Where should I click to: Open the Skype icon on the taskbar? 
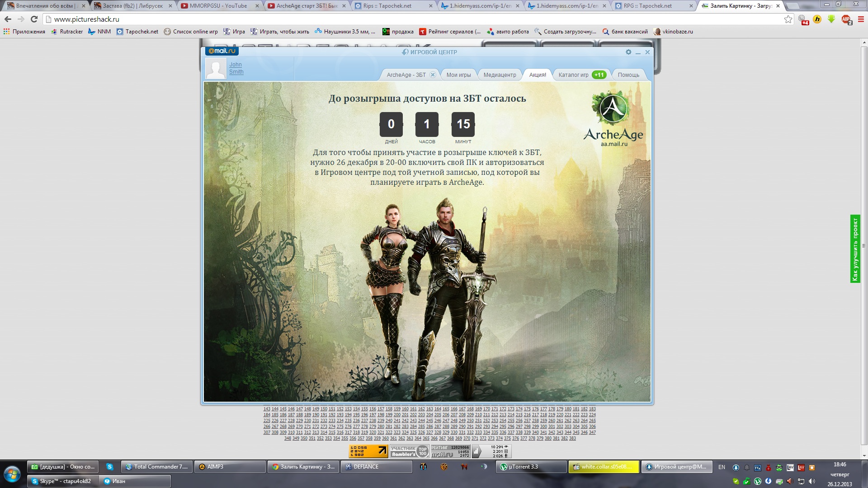click(110, 467)
